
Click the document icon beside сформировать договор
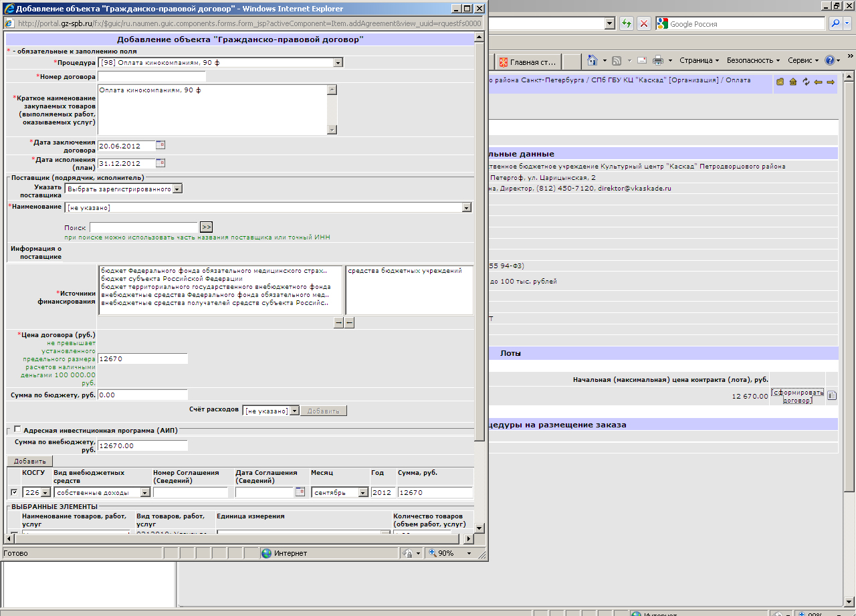[831, 395]
